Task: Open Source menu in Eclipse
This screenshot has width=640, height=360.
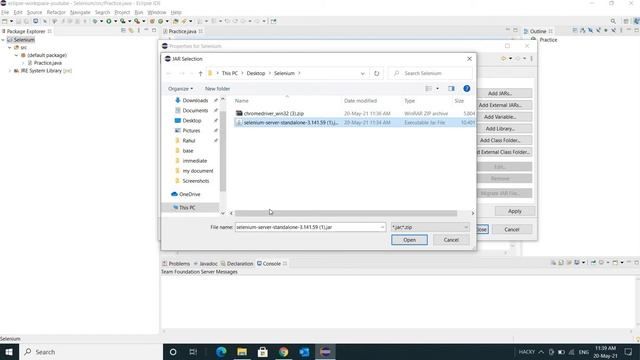Action: (x=34, y=13)
